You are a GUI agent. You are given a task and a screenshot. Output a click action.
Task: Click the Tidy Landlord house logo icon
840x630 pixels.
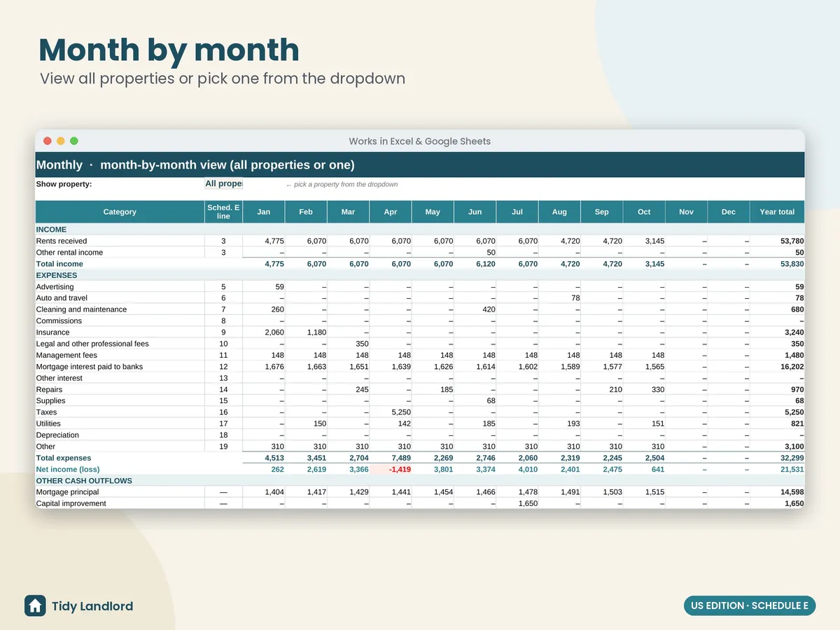pos(35,605)
